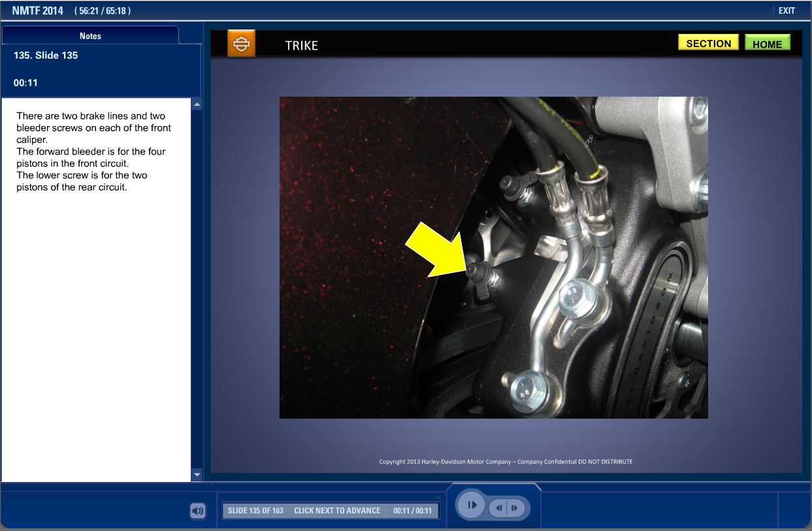
Task: Advance to the next slide
Action: [515, 507]
